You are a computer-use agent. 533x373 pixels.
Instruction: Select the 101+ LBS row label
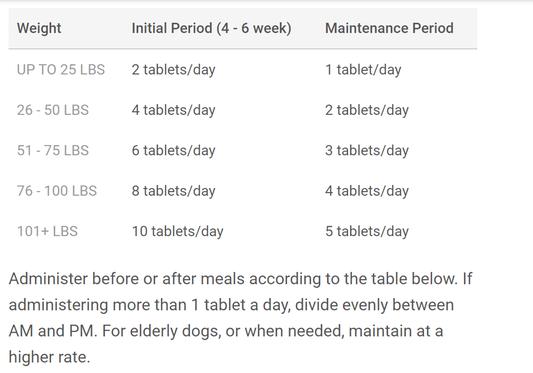pos(47,232)
